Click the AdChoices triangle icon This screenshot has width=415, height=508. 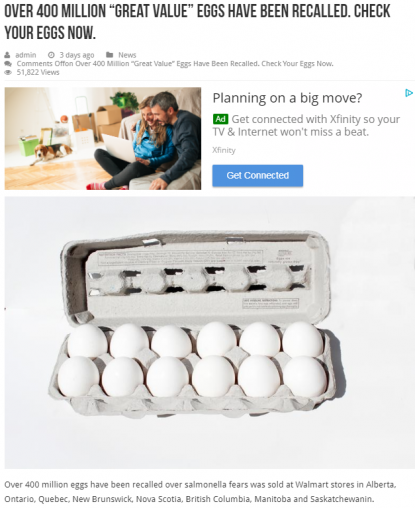(409, 93)
